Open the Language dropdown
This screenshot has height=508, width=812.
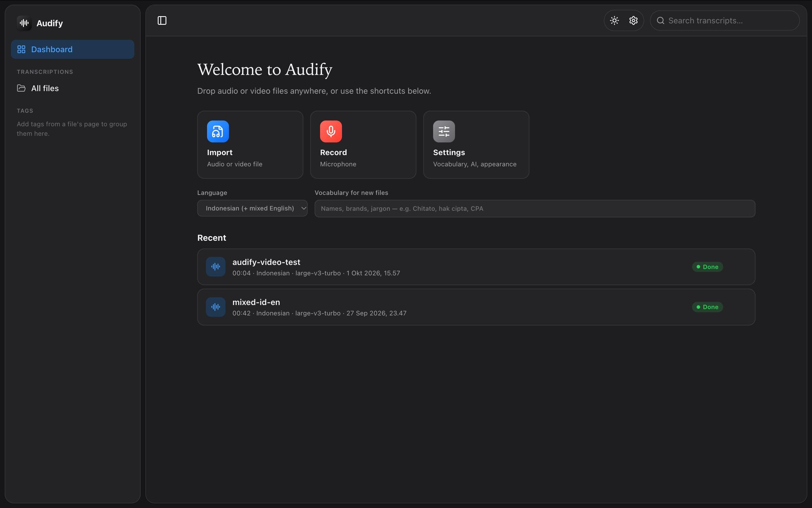pyautogui.click(x=252, y=208)
